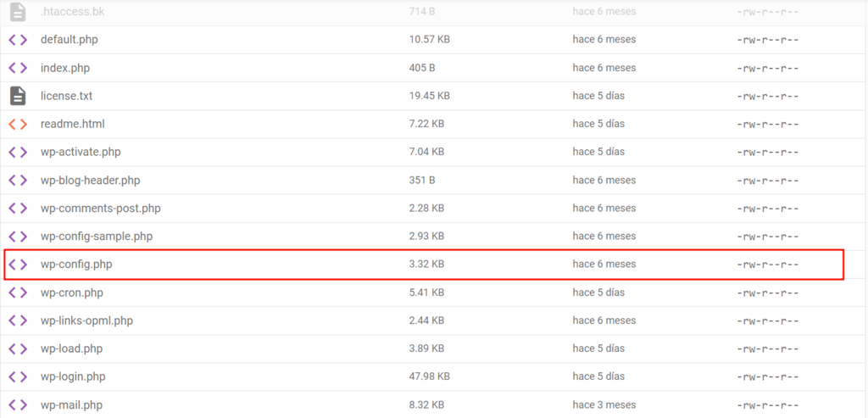The image size is (868, 418).
Task: Select the wp-config.php file name
Action: (x=76, y=265)
